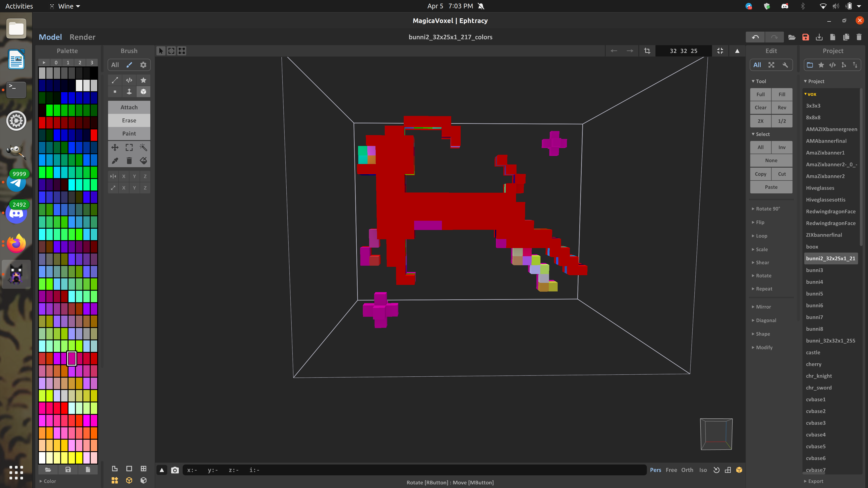The width and height of the screenshot is (868, 488).
Task: Expand the Modify section
Action: (762, 347)
